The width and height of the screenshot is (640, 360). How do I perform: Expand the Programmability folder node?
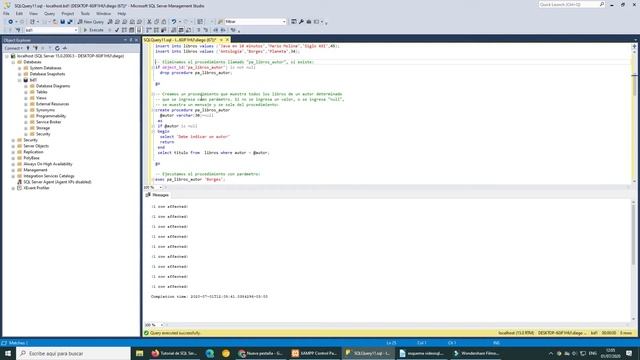[x=26, y=116]
